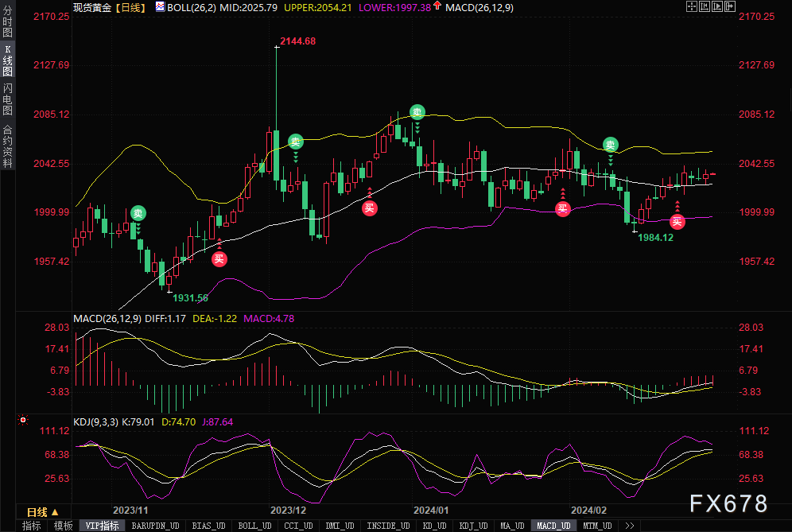792x532 pixels.
Task: Select the DMI_UD indicator tab
Action: [340, 526]
